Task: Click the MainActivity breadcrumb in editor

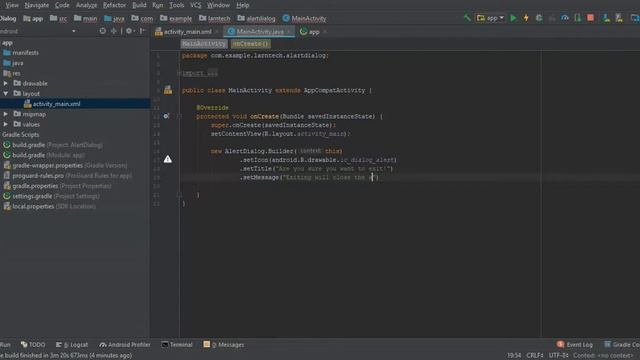Action: click(204, 44)
